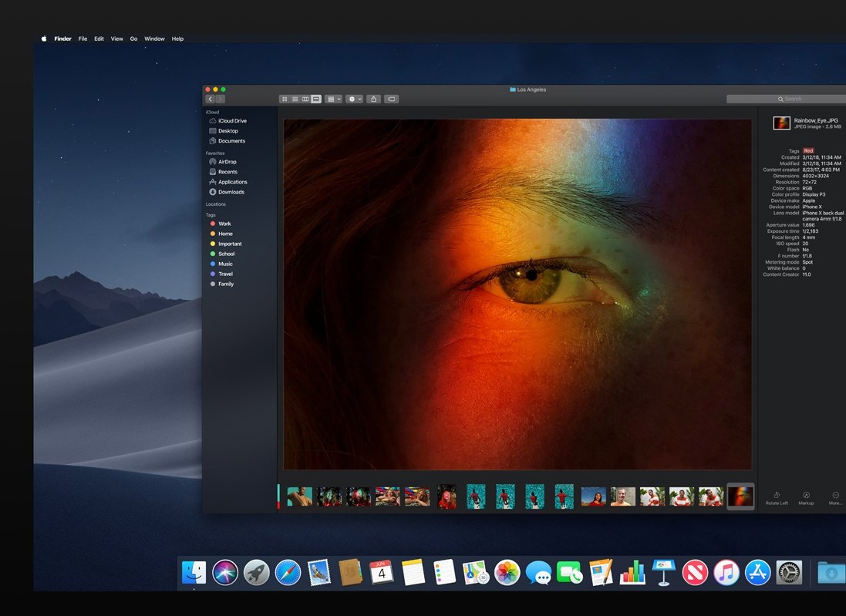The image size is (846, 616).
Task: Select the highlighted rainbow eye thumbnail
Action: coord(740,497)
